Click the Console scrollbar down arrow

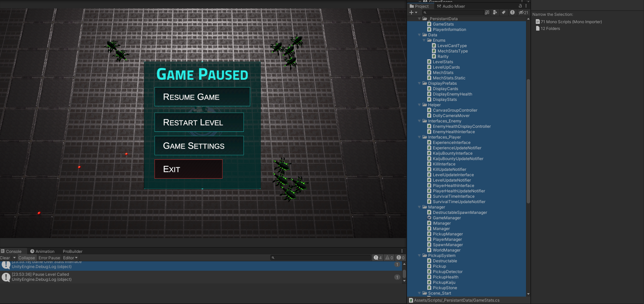pos(404,281)
